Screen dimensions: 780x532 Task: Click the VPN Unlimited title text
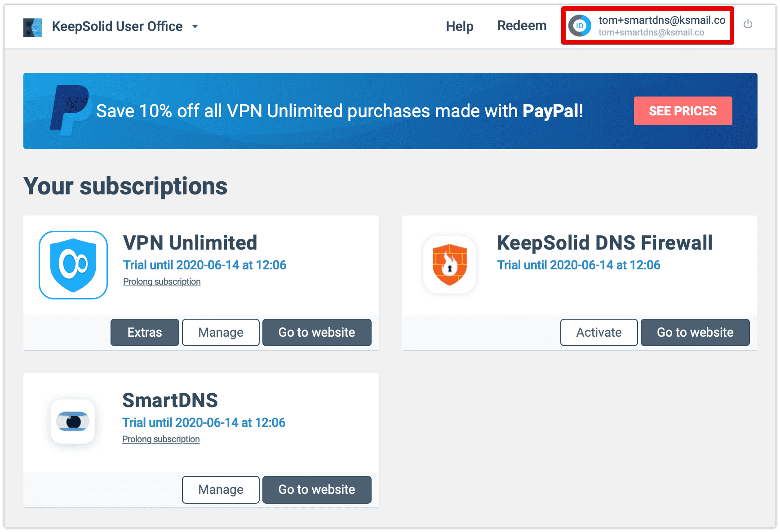[190, 243]
